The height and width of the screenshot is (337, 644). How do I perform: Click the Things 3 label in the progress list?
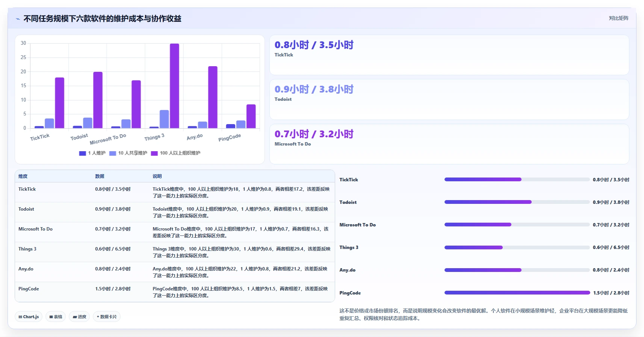(x=349, y=247)
